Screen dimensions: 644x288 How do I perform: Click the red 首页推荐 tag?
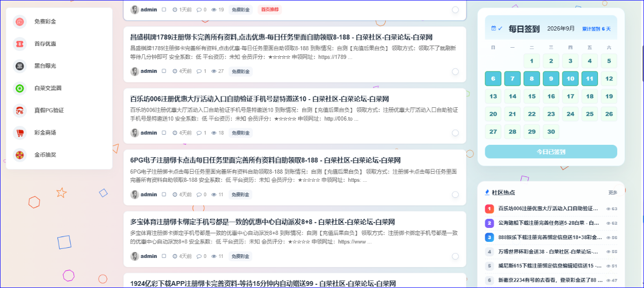[x=270, y=10]
